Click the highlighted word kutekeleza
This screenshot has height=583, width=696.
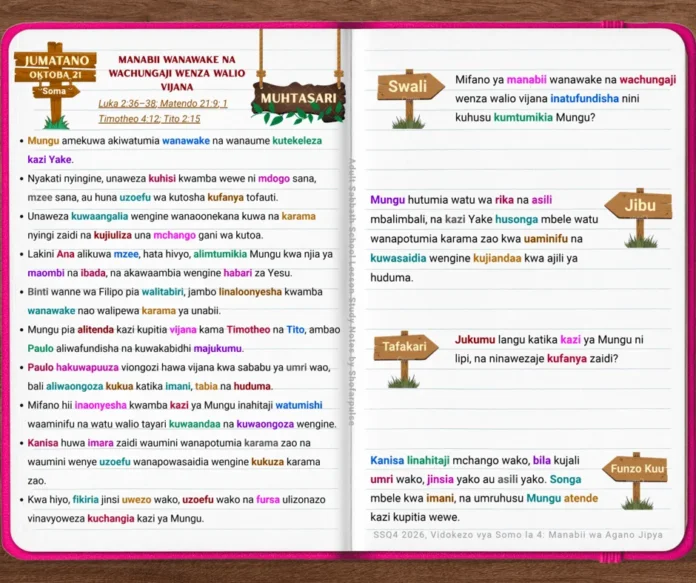coord(297,141)
